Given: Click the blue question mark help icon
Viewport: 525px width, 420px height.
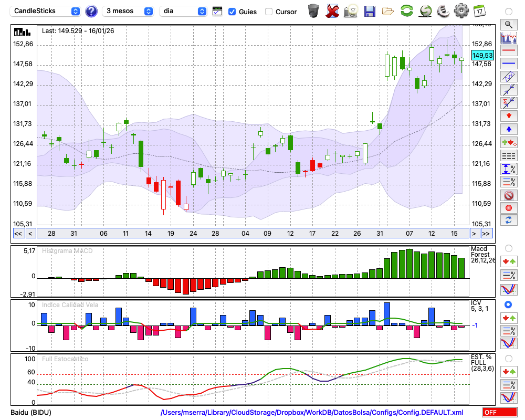Looking at the screenshot, I should coord(91,11).
